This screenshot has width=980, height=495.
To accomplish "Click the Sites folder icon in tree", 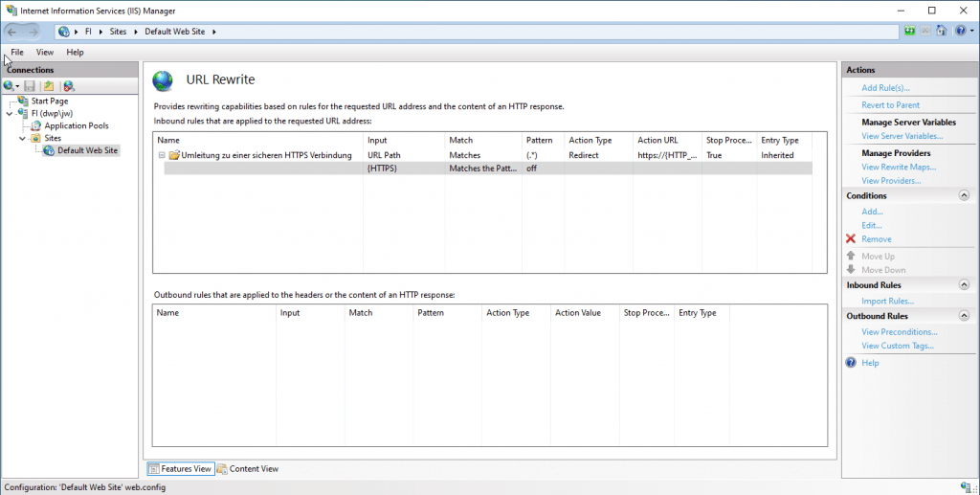I will (36, 138).
